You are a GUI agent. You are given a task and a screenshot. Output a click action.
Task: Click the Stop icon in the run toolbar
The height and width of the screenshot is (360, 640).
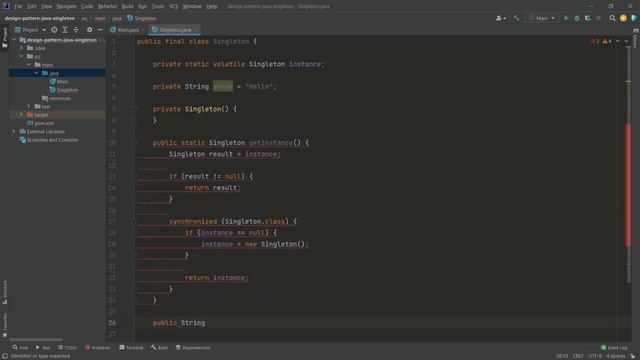click(599, 18)
